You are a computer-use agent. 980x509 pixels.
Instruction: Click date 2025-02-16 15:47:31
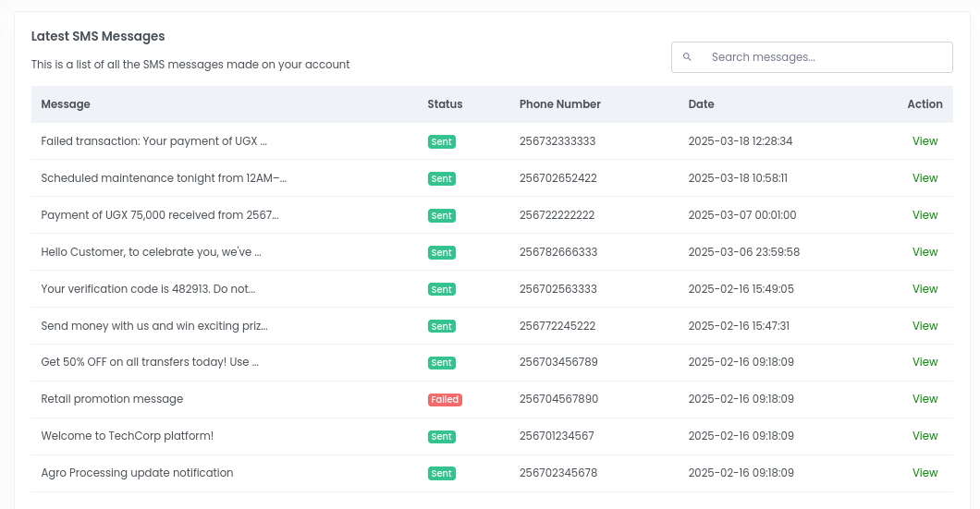point(739,325)
